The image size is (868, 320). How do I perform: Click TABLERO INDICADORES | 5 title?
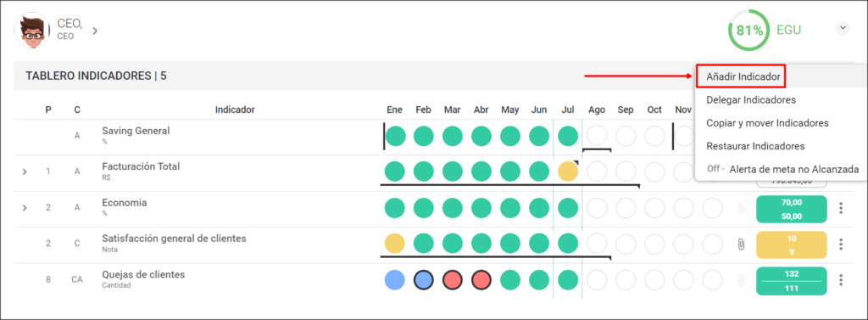(96, 76)
